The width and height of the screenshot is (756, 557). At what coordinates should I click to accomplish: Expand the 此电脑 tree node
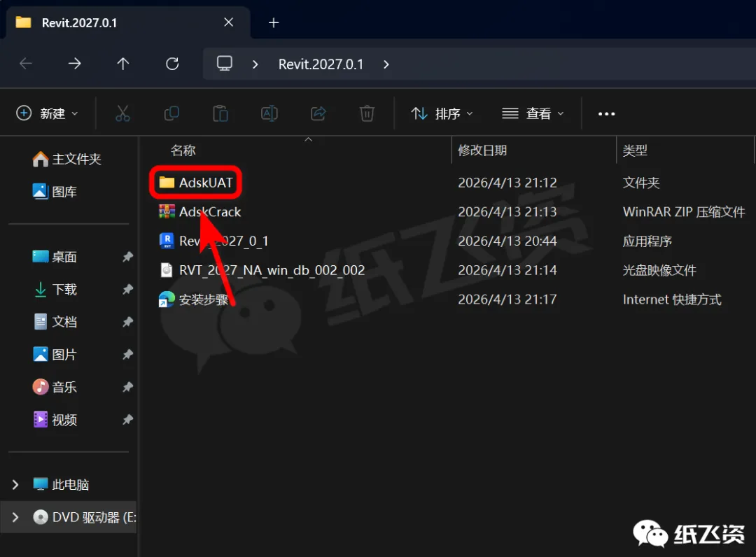[15, 484]
